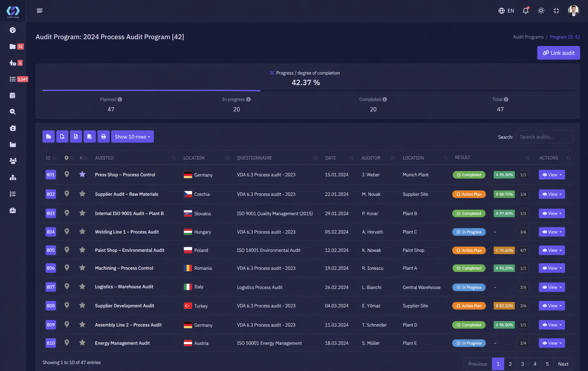The height and width of the screenshot is (371, 588).
Task: Click the fullscreen collapse icon
Action: (556, 11)
